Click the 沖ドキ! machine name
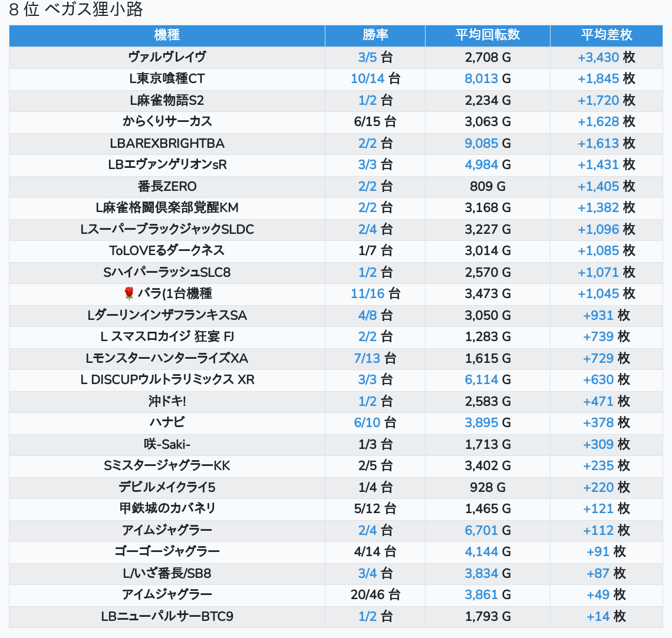 pyautogui.click(x=167, y=402)
